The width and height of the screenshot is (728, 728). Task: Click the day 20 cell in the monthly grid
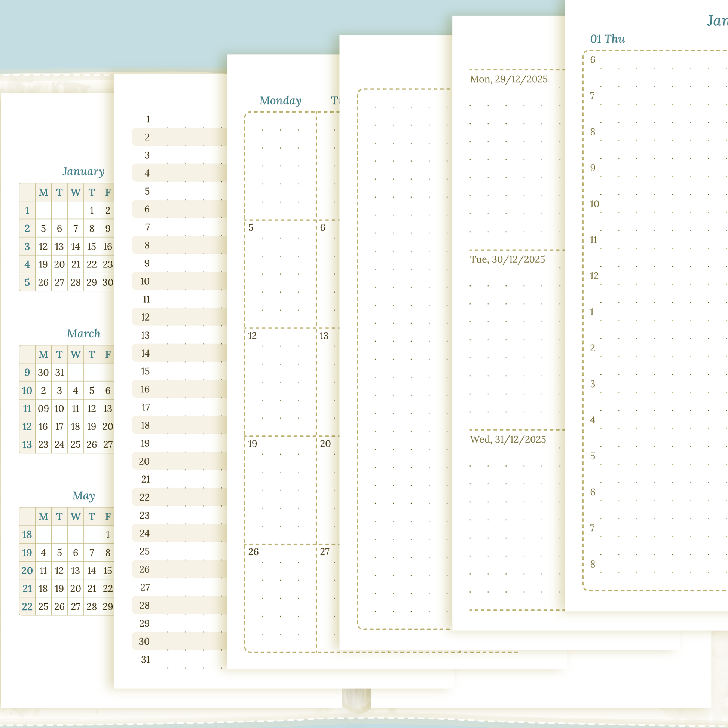[328, 489]
